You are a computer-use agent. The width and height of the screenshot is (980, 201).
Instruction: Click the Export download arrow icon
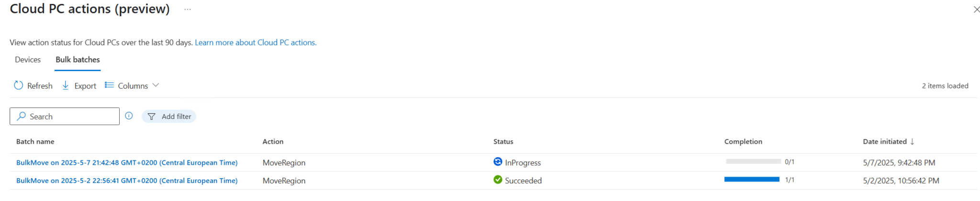pyautogui.click(x=66, y=85)
